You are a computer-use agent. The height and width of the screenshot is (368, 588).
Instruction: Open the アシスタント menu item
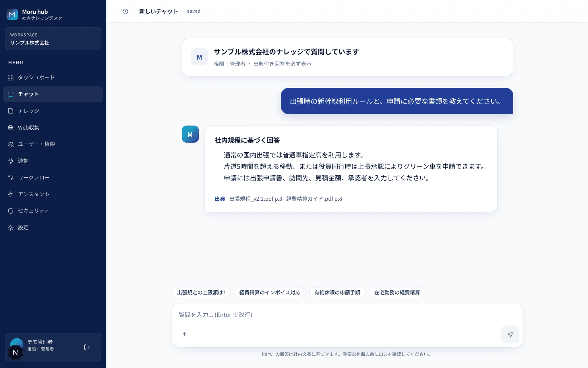click(x=53, y=194)
